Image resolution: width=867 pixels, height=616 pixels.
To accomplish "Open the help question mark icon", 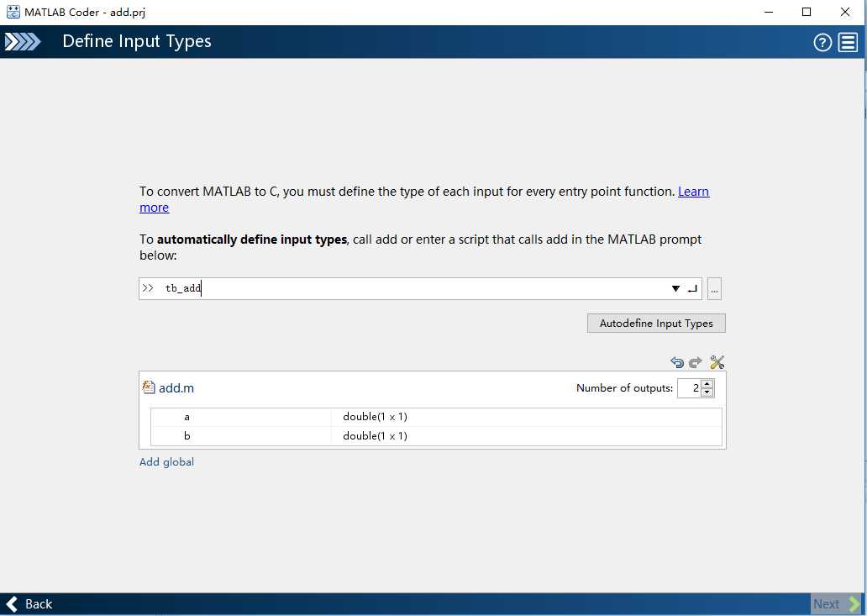I will click(822, 43).
